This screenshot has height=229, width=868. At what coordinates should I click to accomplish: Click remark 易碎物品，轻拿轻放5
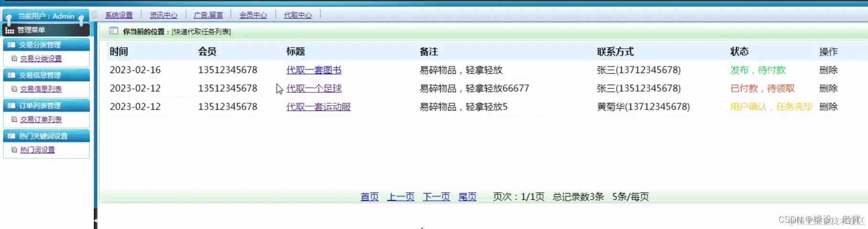pyautogui.click(x=464, y=107)
